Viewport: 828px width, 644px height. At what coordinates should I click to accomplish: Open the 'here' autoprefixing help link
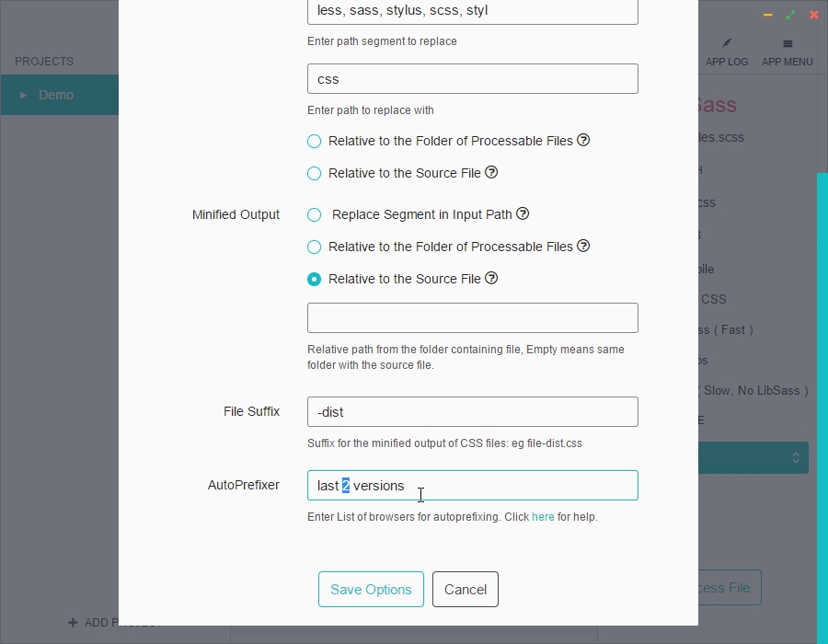[x=543, y=517]
